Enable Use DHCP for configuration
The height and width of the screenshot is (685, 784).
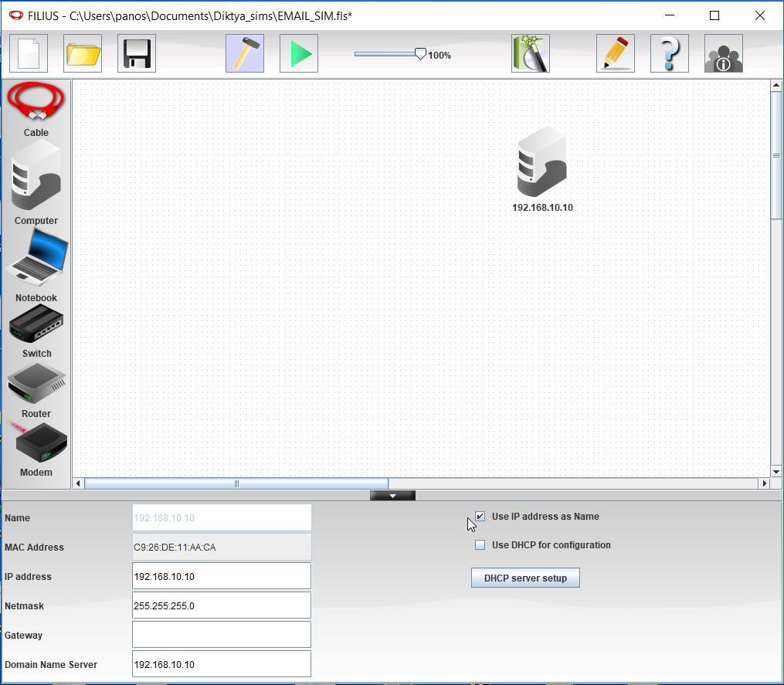(x=480, y=544)
